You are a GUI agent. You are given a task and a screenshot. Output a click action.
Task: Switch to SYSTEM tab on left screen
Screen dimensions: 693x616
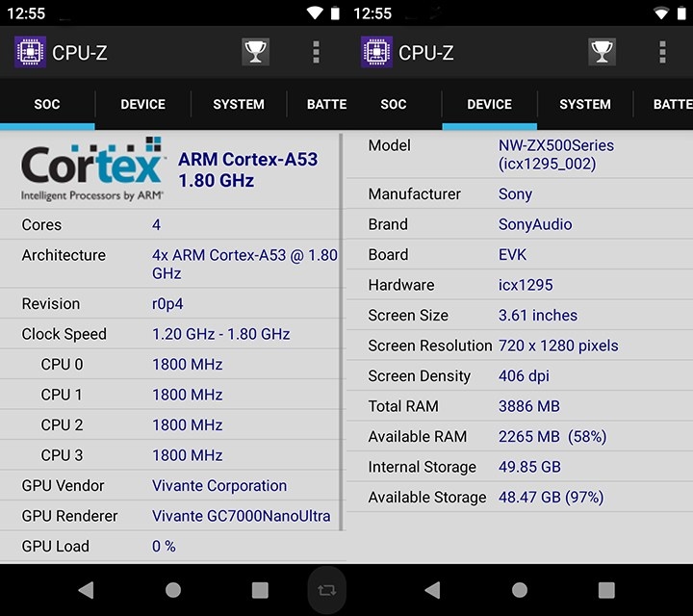click(239, 104)
